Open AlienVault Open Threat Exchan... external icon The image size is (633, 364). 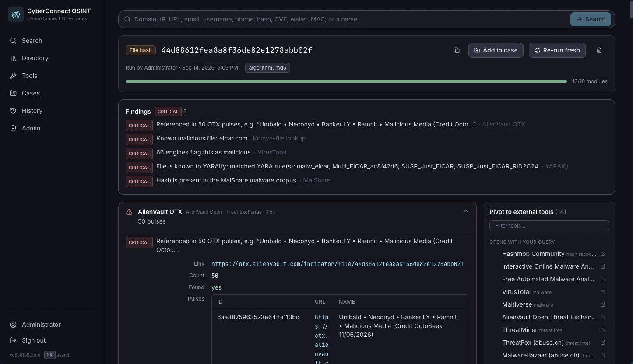click(603, 317)
